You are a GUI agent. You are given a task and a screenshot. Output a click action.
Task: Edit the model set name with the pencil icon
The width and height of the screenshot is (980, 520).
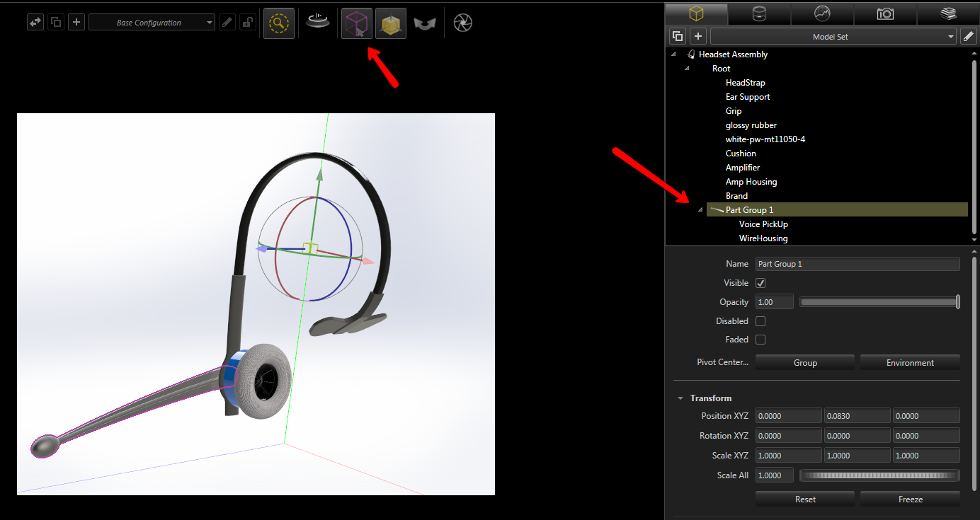[968, 36]
